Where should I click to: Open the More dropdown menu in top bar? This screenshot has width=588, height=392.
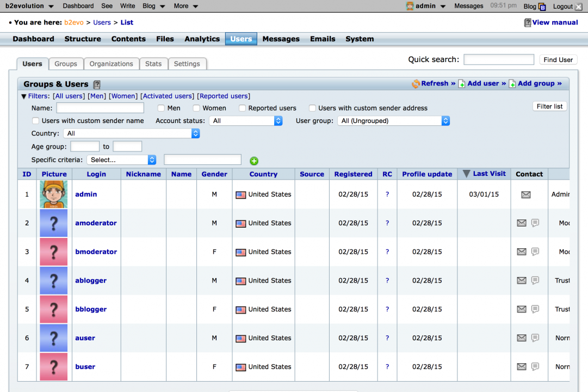(185, 6)
